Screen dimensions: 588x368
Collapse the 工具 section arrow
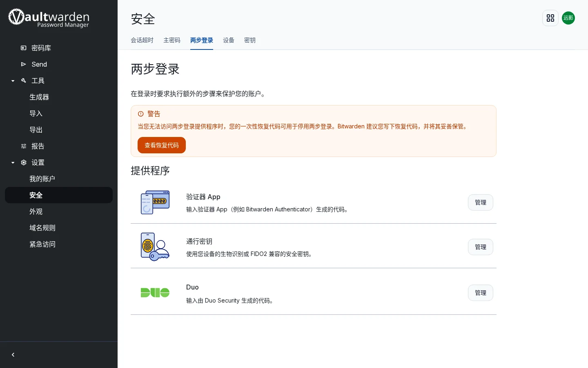pos(13,81)
